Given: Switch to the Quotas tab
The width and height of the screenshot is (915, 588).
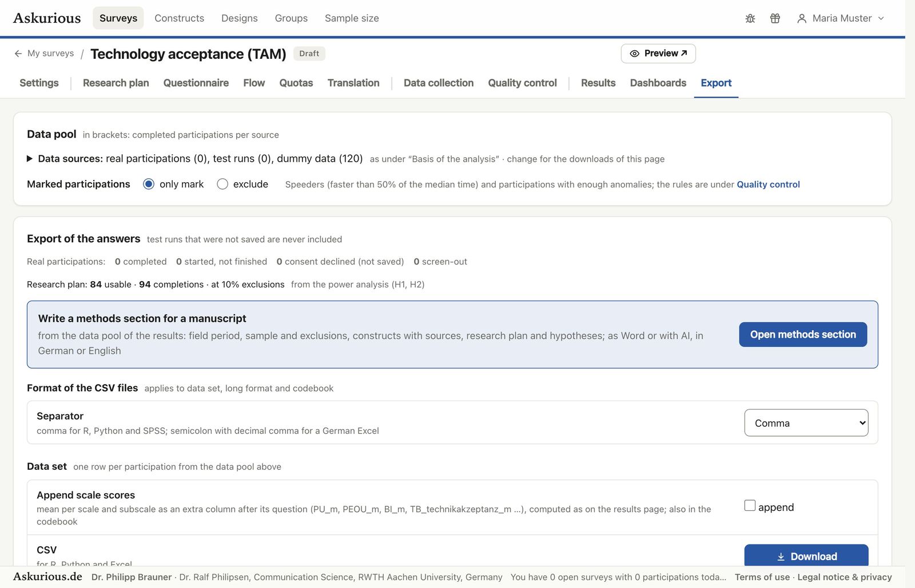Looking at the screenshot, I should (x=296, y=83).
